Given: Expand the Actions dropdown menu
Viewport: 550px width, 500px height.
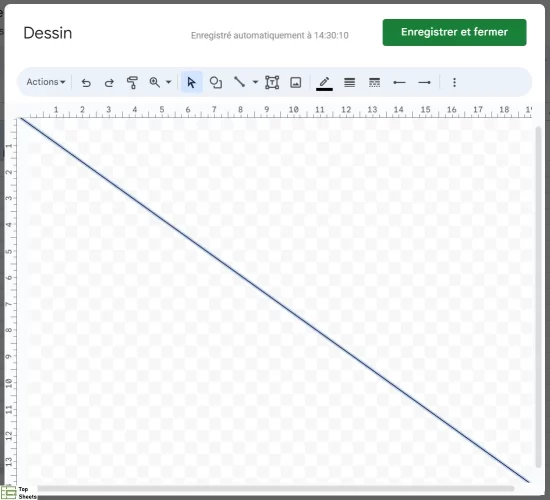Looking at the screenshot, I should 46,82.
